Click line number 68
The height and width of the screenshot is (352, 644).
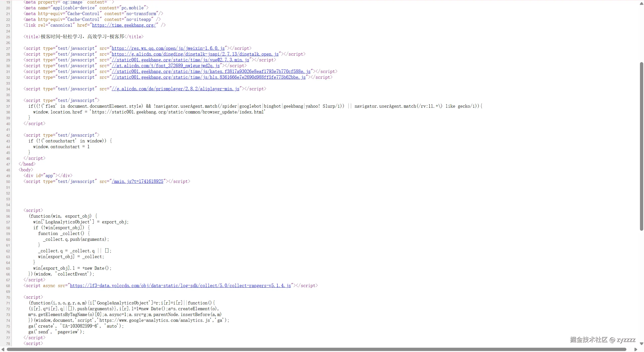coord(8,286)
